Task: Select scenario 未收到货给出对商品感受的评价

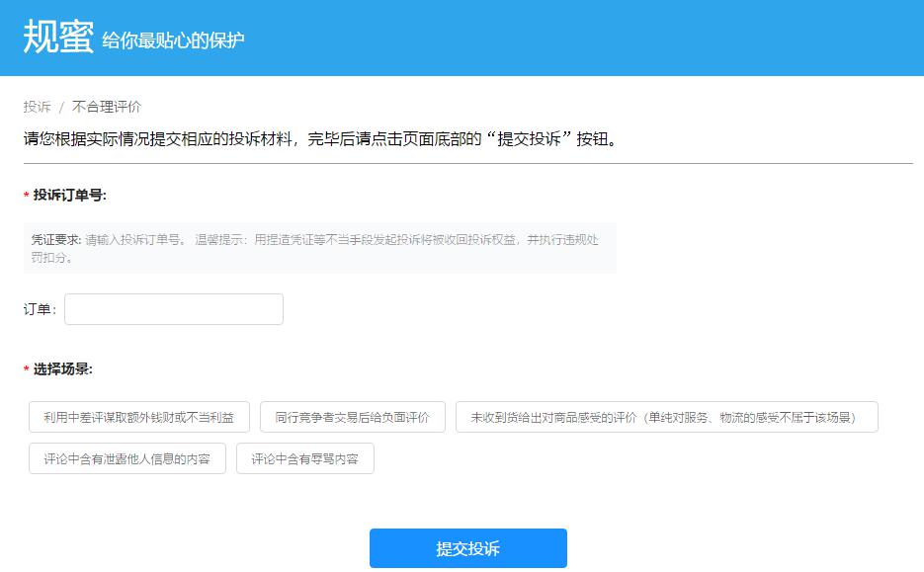Action: tap(664, 417)
